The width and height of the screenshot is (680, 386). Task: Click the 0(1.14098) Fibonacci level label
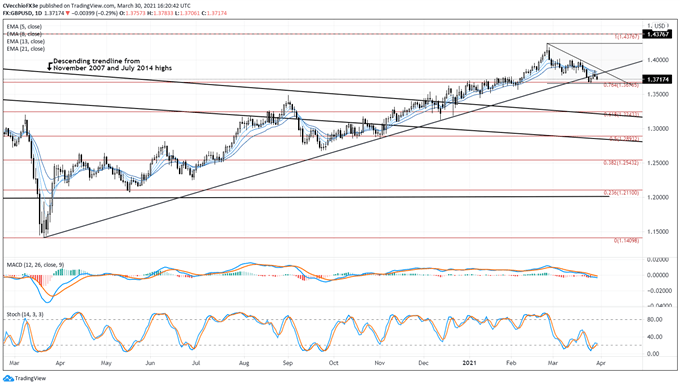click(x=626, y=240)
